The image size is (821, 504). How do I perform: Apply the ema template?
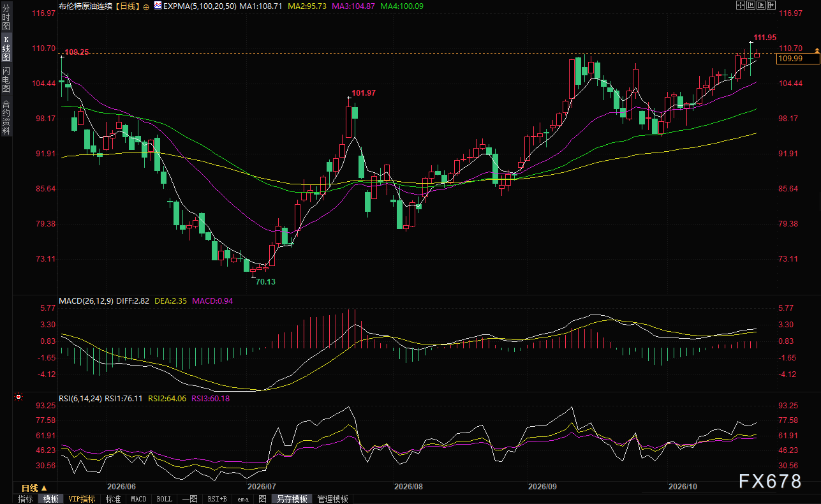coord(243,499)
